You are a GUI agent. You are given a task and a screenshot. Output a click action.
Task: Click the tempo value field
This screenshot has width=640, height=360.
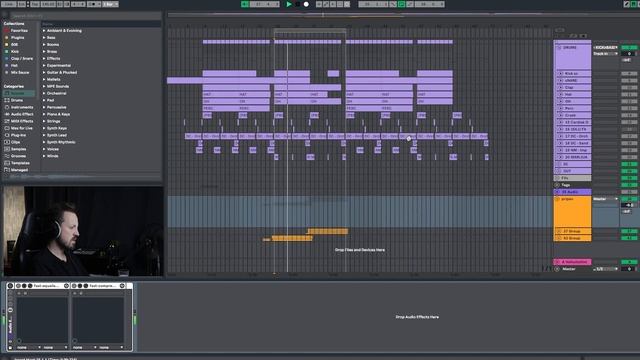[x=48, y=4]
